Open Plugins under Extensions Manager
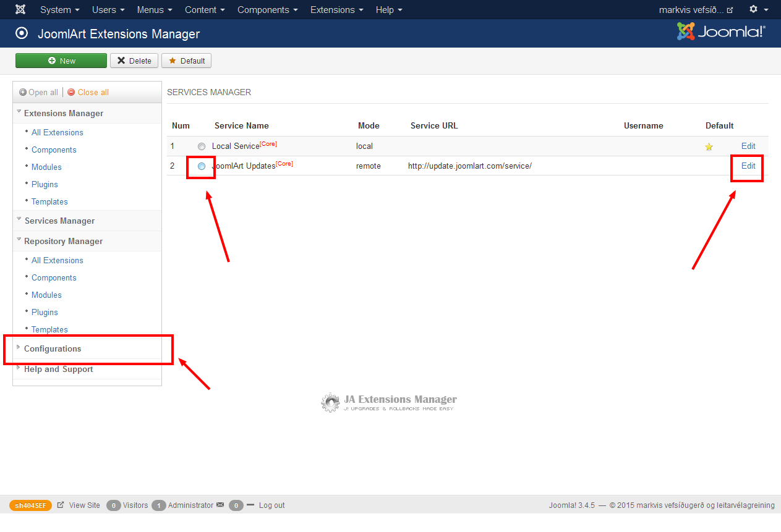Screen dimensions: 781x532 pyautogui.click(x=45, y=184)
